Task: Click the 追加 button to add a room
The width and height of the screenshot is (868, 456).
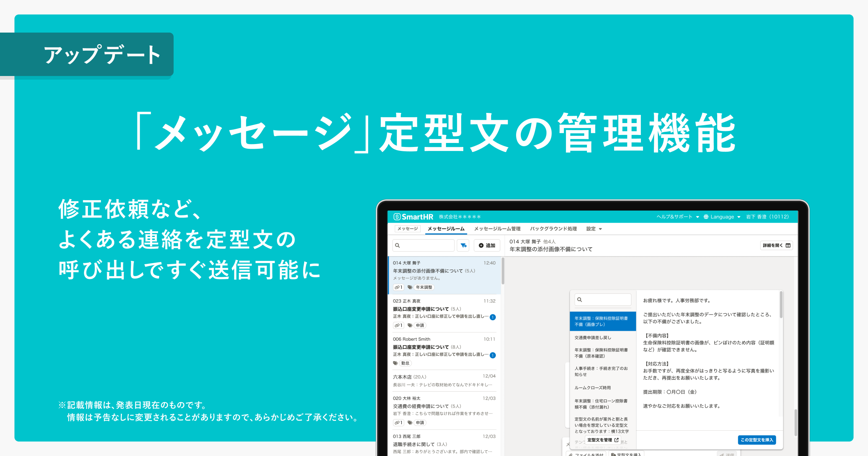Action: pos(487,245)
